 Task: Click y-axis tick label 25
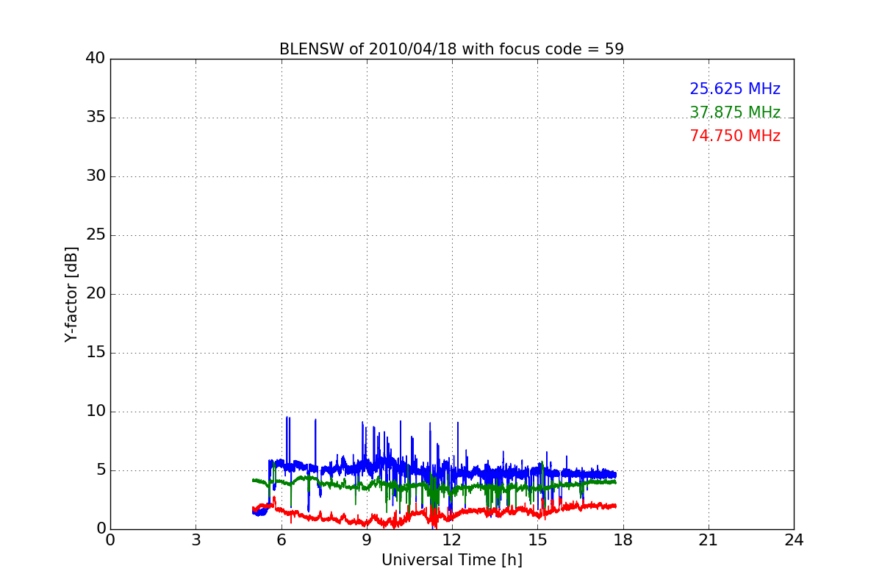[96, 235]
